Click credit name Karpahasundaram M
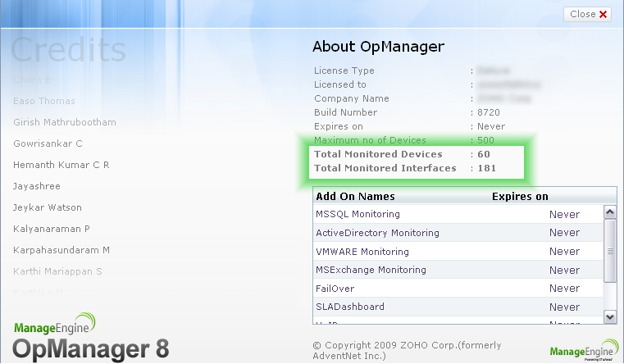The image size is (624, 364). pyautogui.click(x=61, y=250)
